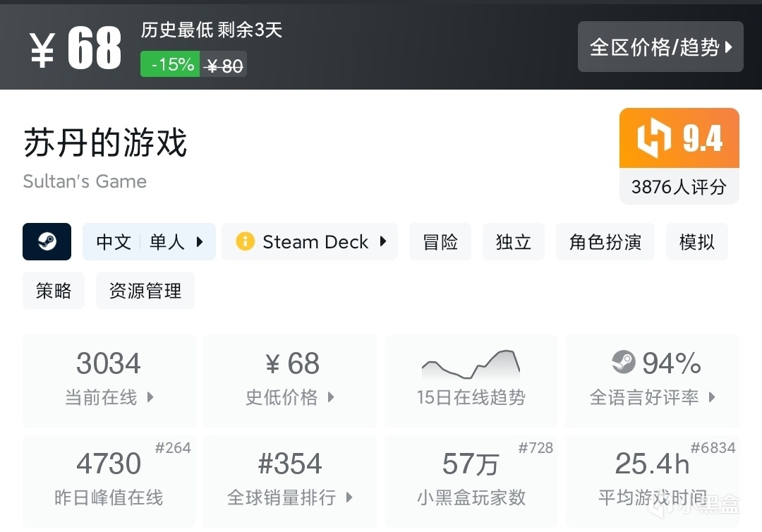Open 全区价格/趋势 price trends
Viewport: 762px width, 532px height.
point(660,47)
